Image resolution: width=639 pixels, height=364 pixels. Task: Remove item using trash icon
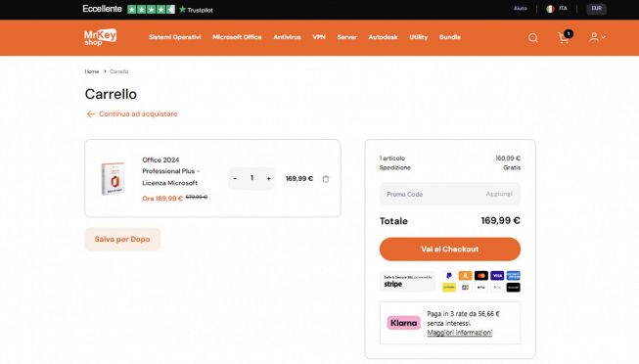click(x=326, y=179)
